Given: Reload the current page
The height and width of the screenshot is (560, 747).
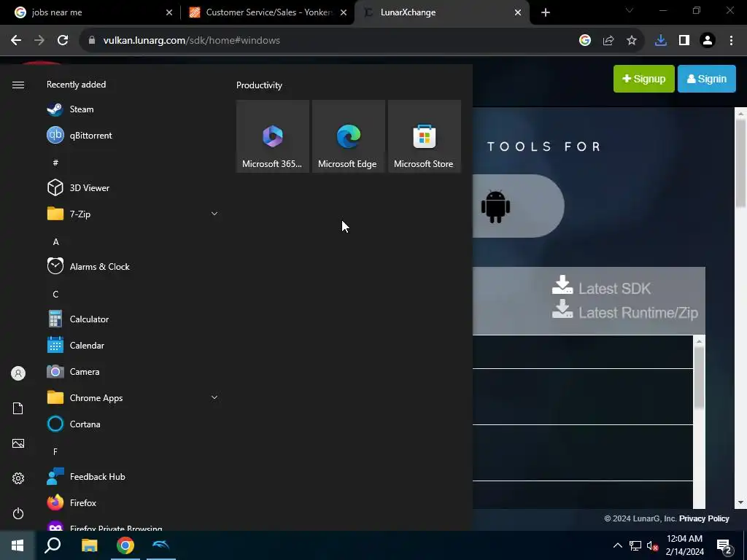Looking at the screenshot, I should 63,41.
